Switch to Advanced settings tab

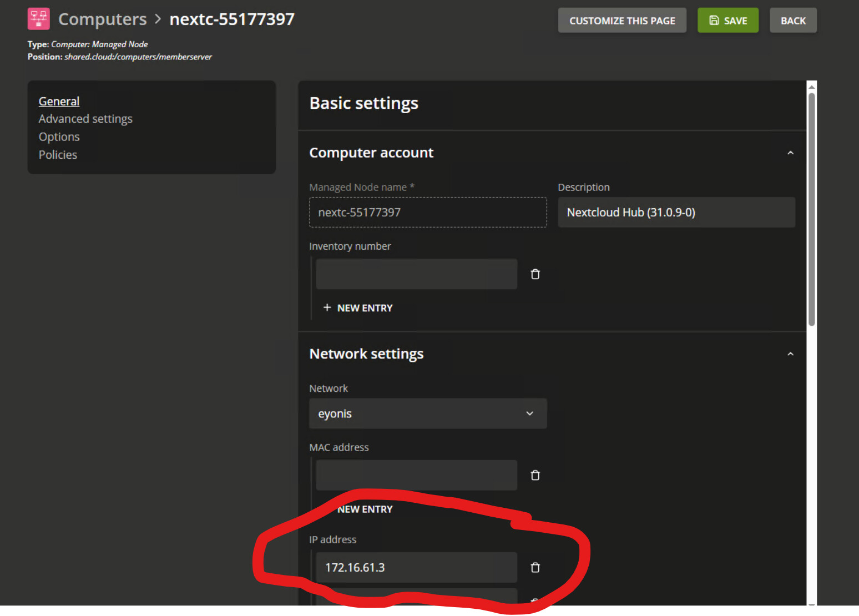coord(85,119)
